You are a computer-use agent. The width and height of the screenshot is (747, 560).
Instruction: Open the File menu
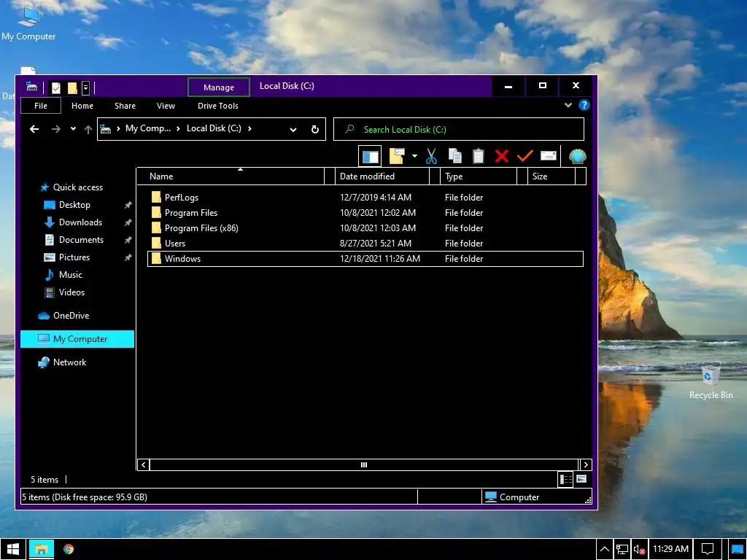41,106
